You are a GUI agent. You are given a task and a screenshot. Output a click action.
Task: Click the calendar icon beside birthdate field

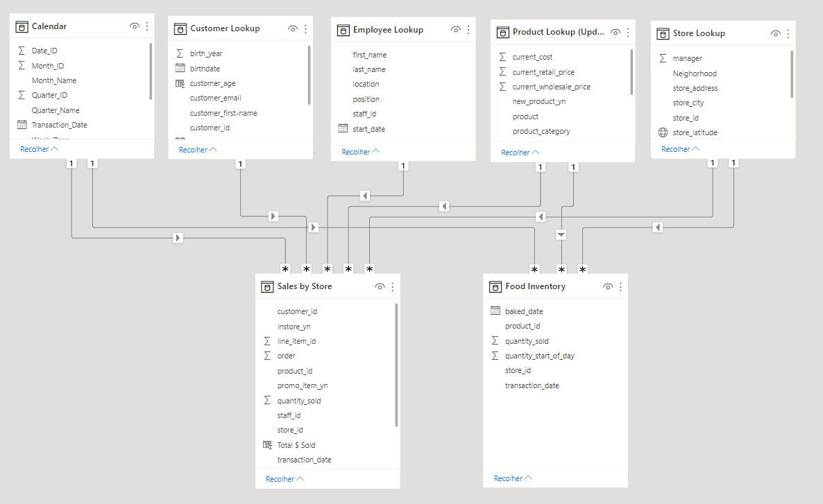pyautogui.click(x=182, y=68)
